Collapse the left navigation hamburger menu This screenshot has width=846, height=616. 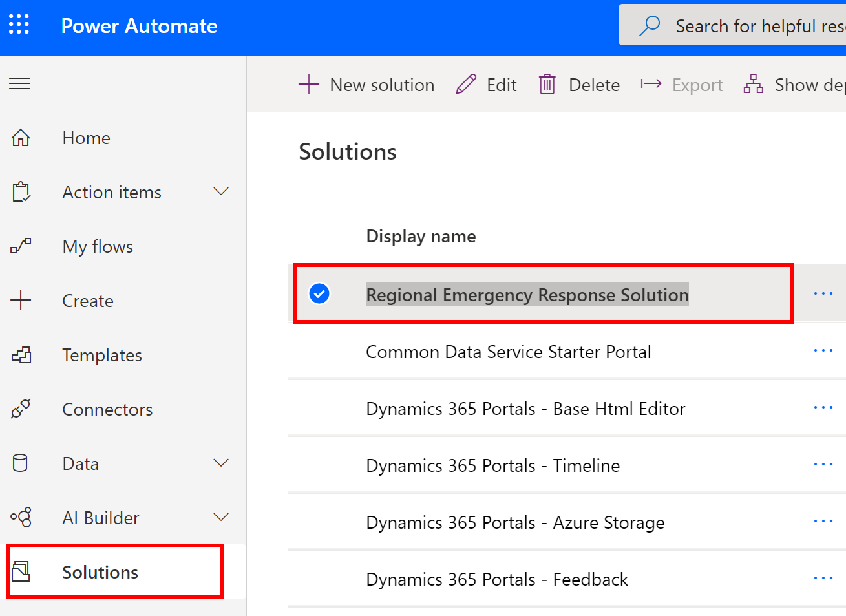pos(19,83)
